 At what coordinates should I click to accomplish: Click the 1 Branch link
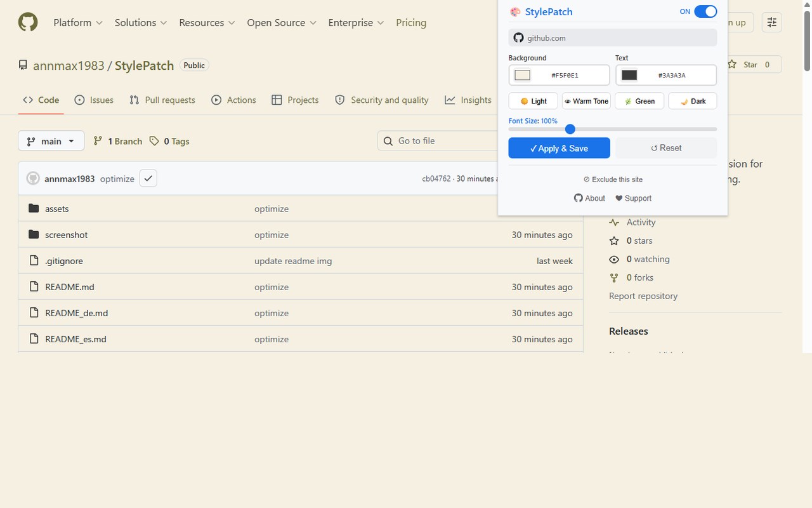[x=117, y=141]
